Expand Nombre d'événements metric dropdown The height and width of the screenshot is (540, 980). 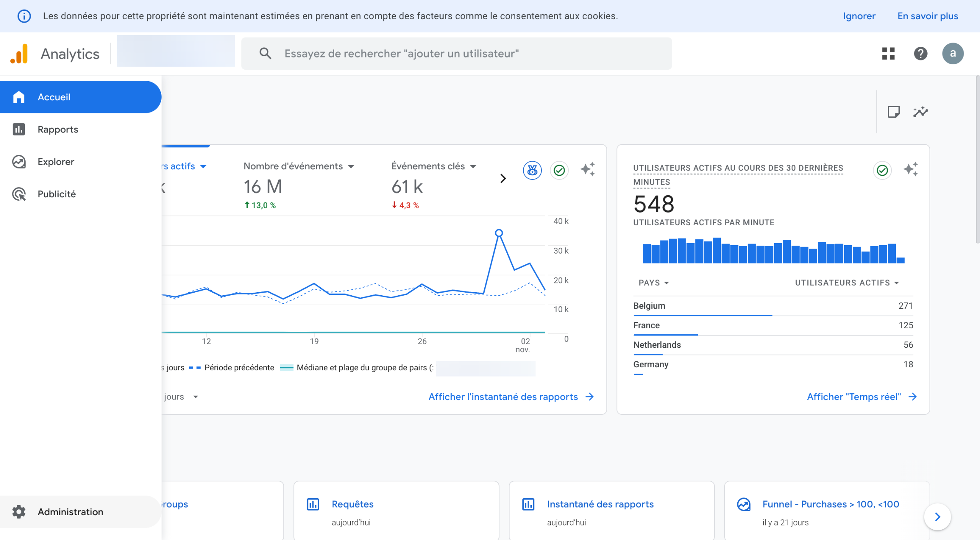[x=351, y=167]
